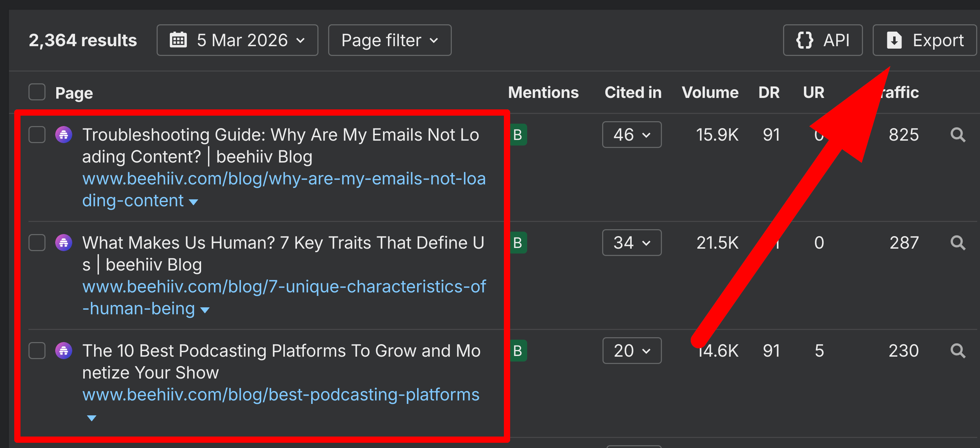Open the Page filter dropdown
Viewport: 980px width, 448px height.
coord(389,40)
